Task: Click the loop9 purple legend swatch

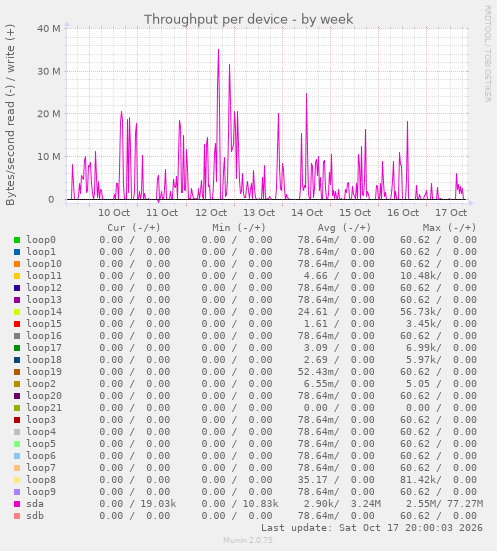Action: [x=17, y=492]
